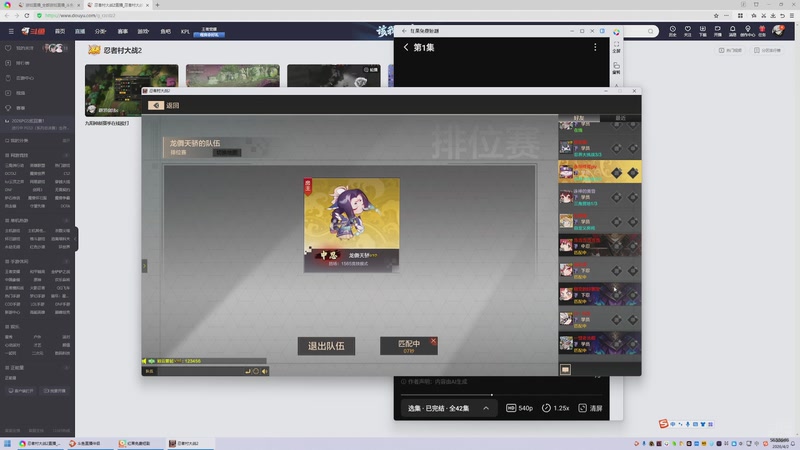
Task: Open the download icon in header
Action: click(703, 31)
